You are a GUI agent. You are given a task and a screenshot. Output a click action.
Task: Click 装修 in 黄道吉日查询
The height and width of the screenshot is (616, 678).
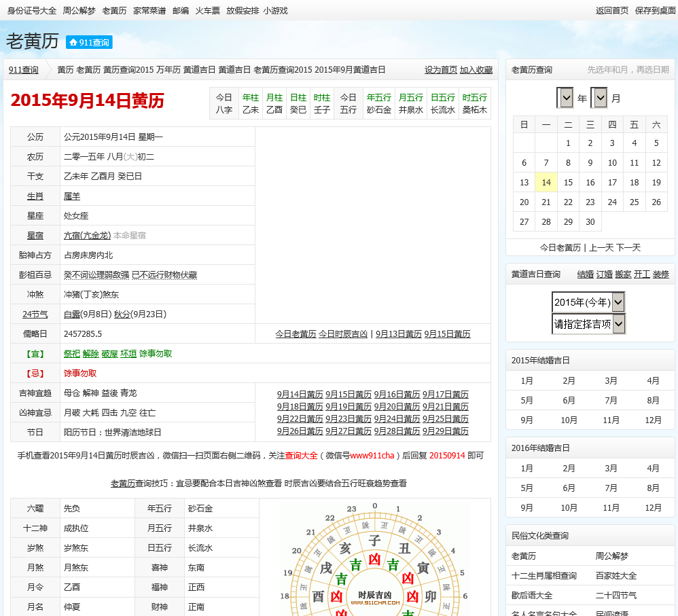(661, 274)
